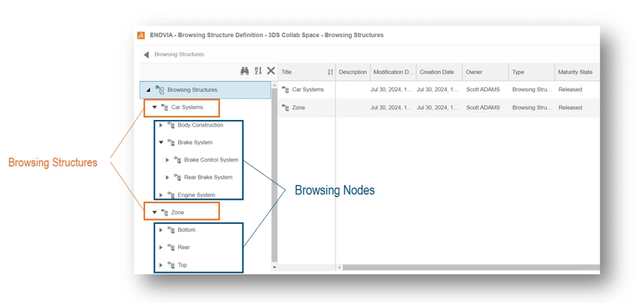Image resolution: width=644 pixels, height=303 pixels.
Task: Select Body Construction in the tree
Action: [x=201, y=125]
